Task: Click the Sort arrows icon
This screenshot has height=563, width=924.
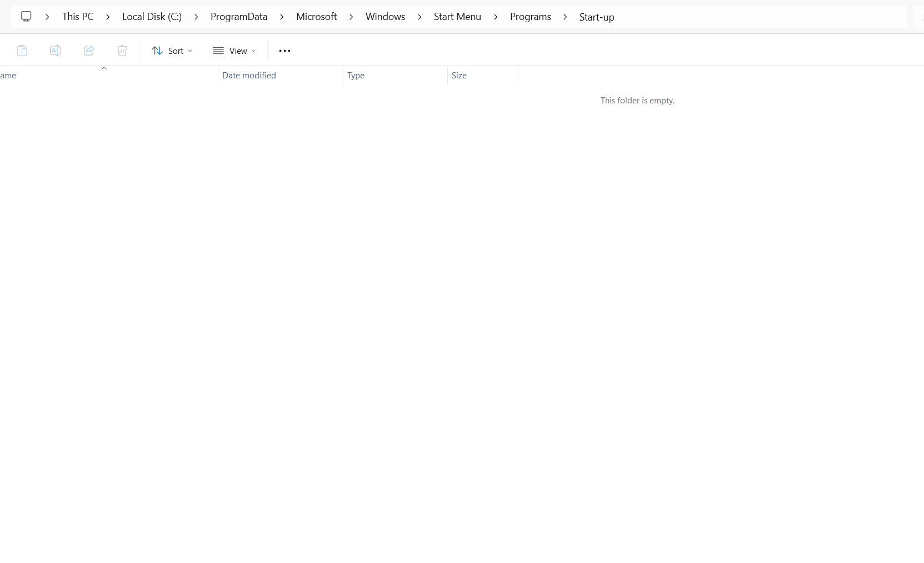Action: click(158, 51)
